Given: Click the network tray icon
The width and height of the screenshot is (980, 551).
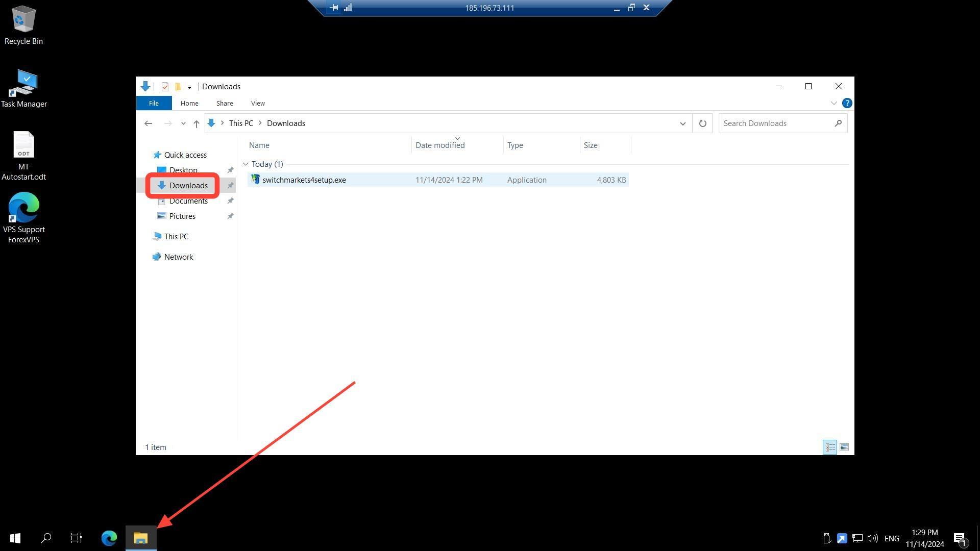Looking at the screenshot, I should 857,538.
